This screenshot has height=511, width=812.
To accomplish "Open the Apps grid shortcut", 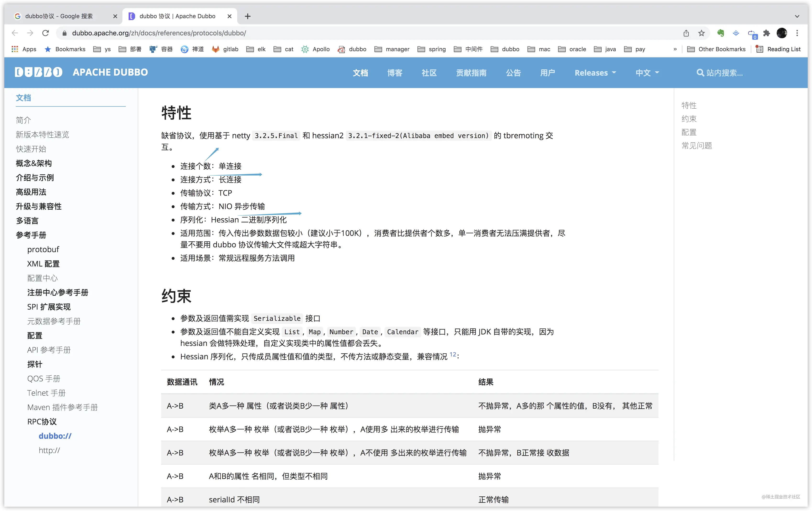I will (x=24, y=49).
